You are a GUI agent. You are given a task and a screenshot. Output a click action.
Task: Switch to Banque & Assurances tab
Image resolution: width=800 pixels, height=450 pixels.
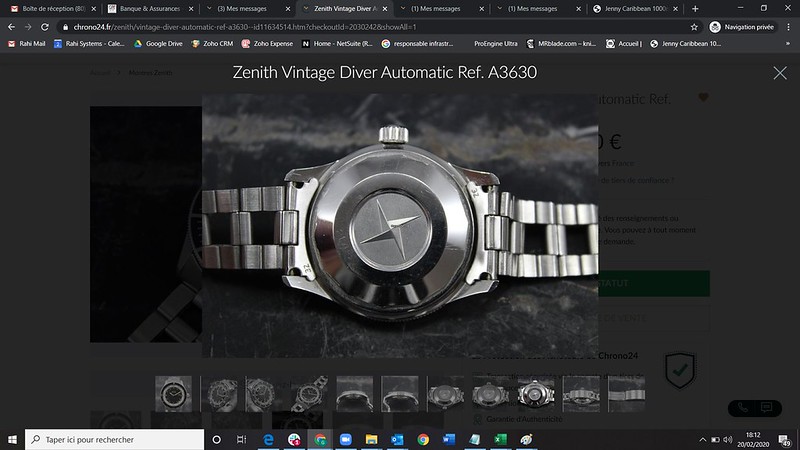click(x=150, y=9)
